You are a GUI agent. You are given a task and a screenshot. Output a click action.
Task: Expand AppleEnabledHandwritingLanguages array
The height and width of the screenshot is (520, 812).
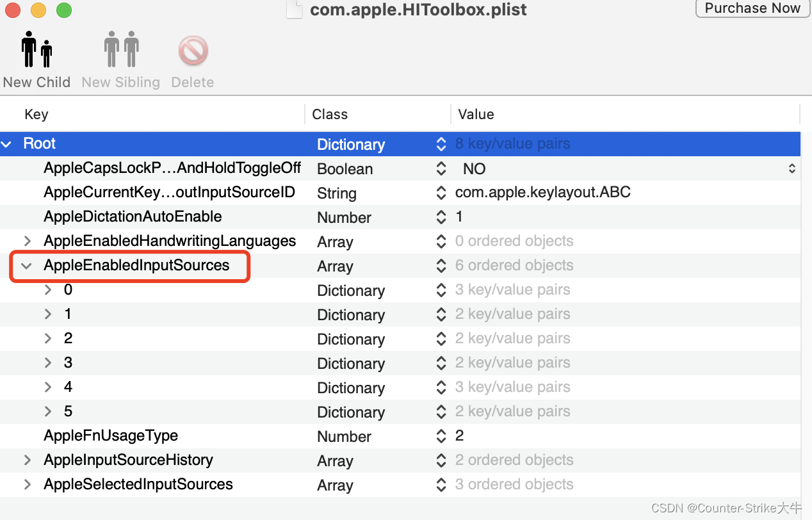(27, 241)
